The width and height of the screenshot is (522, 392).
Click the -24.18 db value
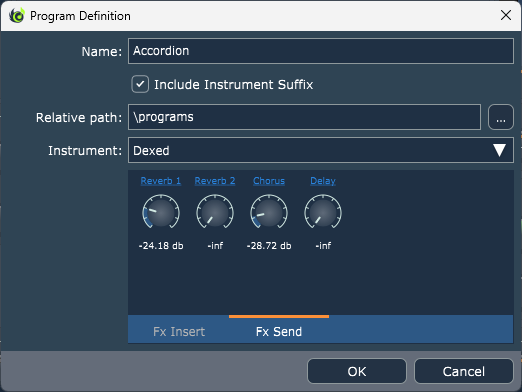coord(161,246)
